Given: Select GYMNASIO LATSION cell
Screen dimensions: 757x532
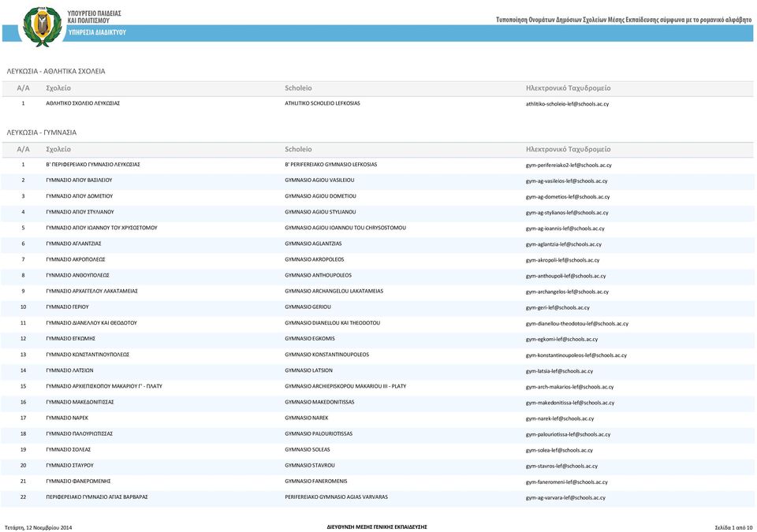Looking at the screenshot, I should [x=308, y=370].
